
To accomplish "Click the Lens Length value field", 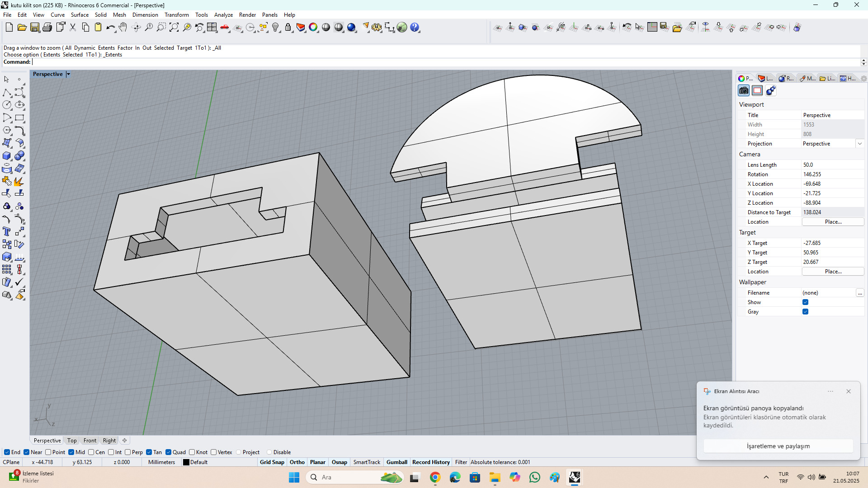I will click(x=833, y=165).
